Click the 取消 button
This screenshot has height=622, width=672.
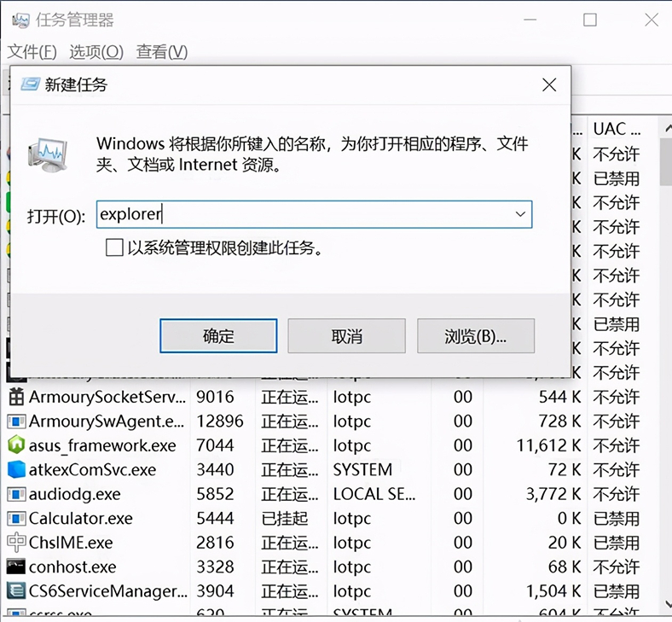(x=347, y=336)
